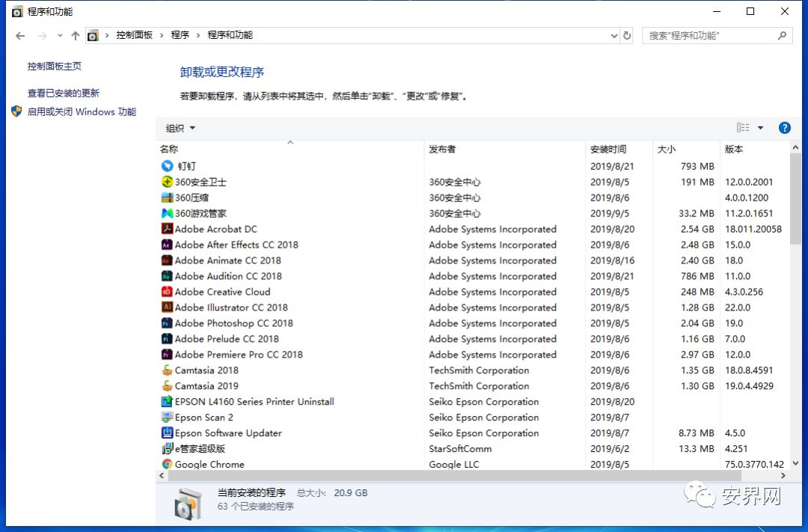
Task: Open the 组织 dropdown menu
Action: pyautogui.click(x=180, y=128)
